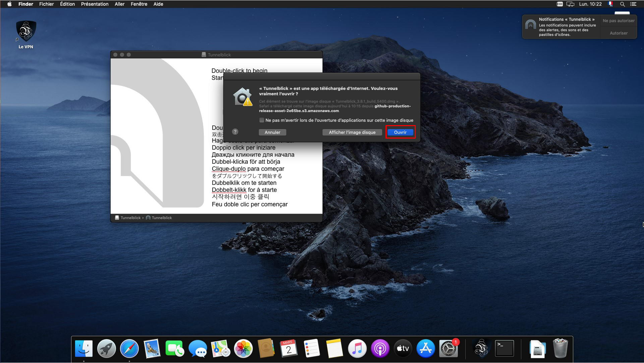Open Apple TV from the Dock

tap(403, 349)
